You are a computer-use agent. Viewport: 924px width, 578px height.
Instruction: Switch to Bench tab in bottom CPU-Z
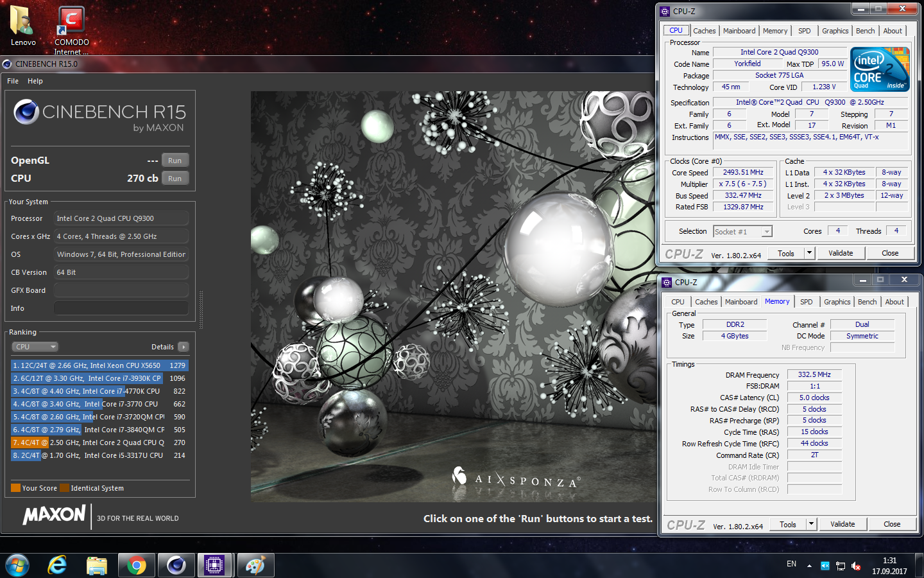(x=868, y=302)
